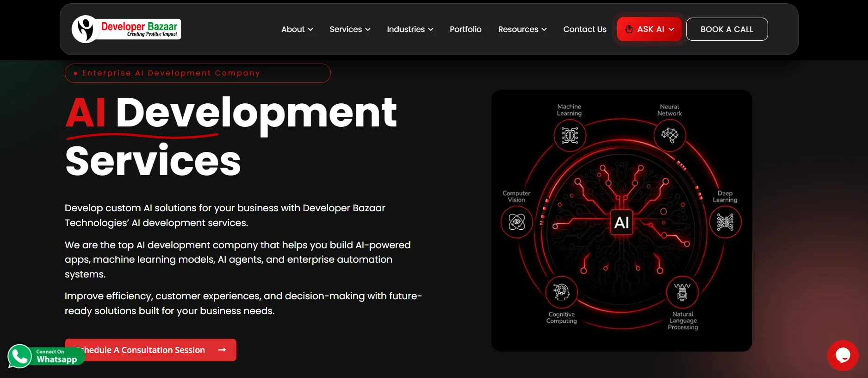Click the paragraph starting 'Develop custom AI solutions'
The height and width of the screenshot is (378, 868).
point(225,215)
